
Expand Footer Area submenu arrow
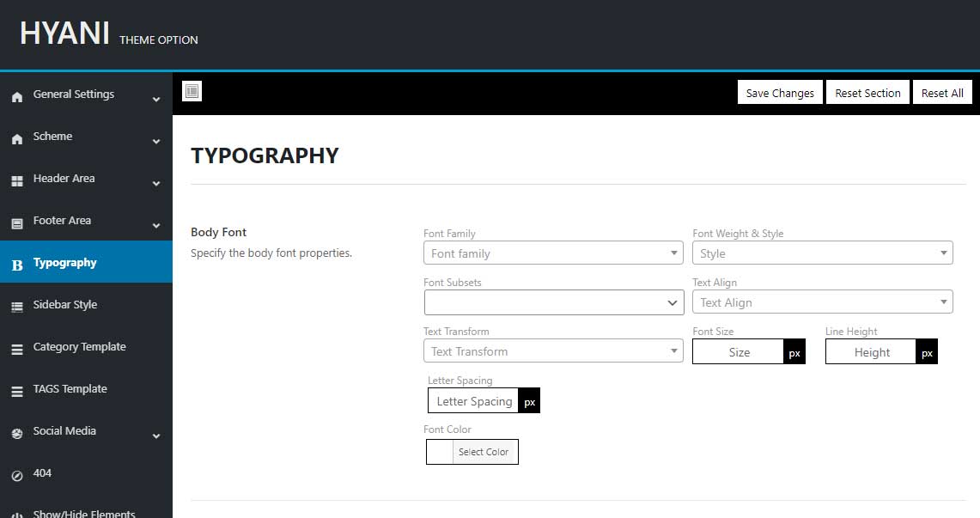156,226
